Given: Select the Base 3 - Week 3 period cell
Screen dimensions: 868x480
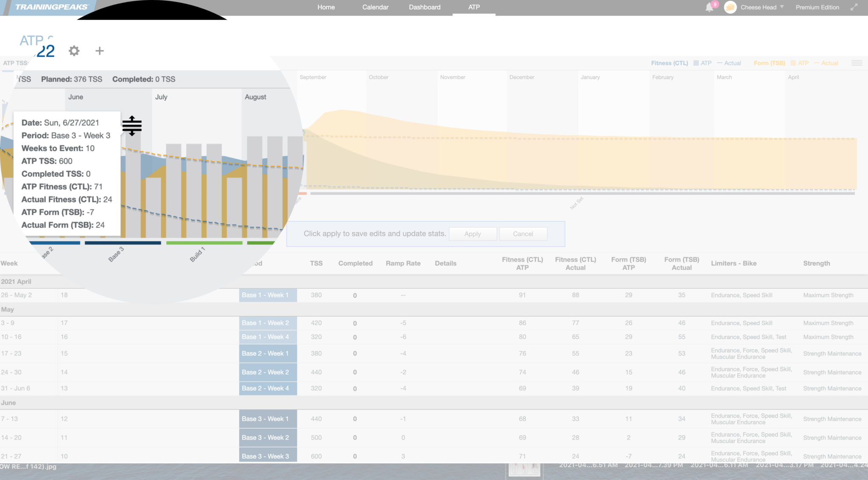Looking at the screenshot, I should (267, 456).
